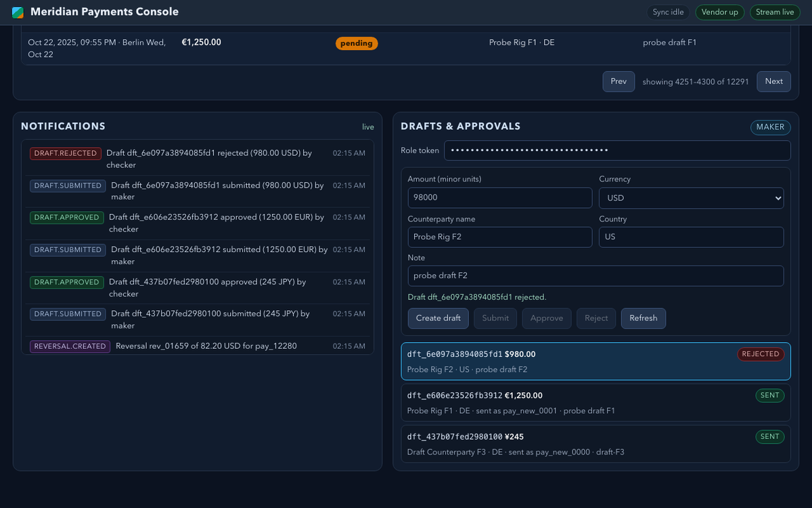Click the Country input field
The image size is (812, 508).
coord(692,237)
